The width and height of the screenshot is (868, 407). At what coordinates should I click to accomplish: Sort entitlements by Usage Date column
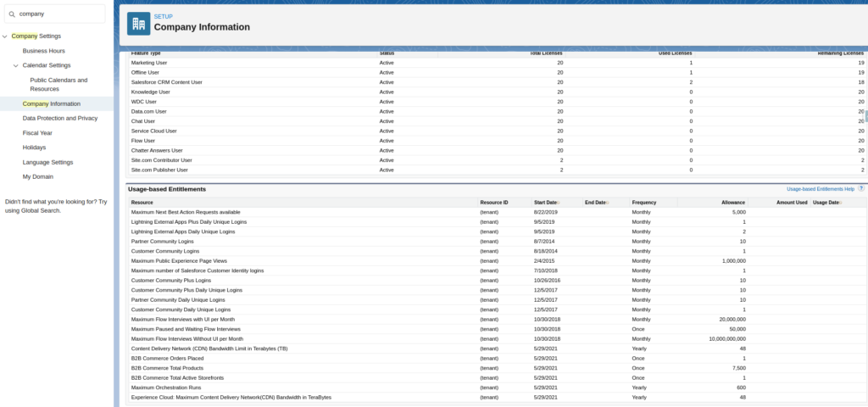tap(826, 203)
